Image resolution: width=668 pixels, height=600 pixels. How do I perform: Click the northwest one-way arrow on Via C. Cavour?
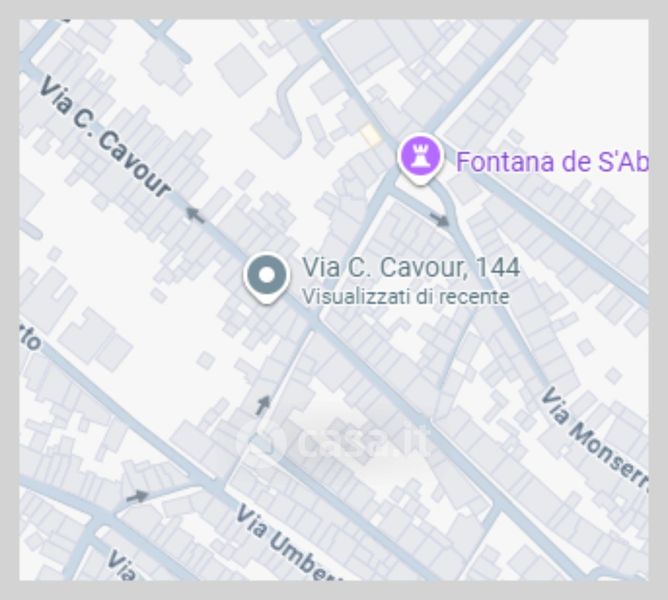(195, 214)
